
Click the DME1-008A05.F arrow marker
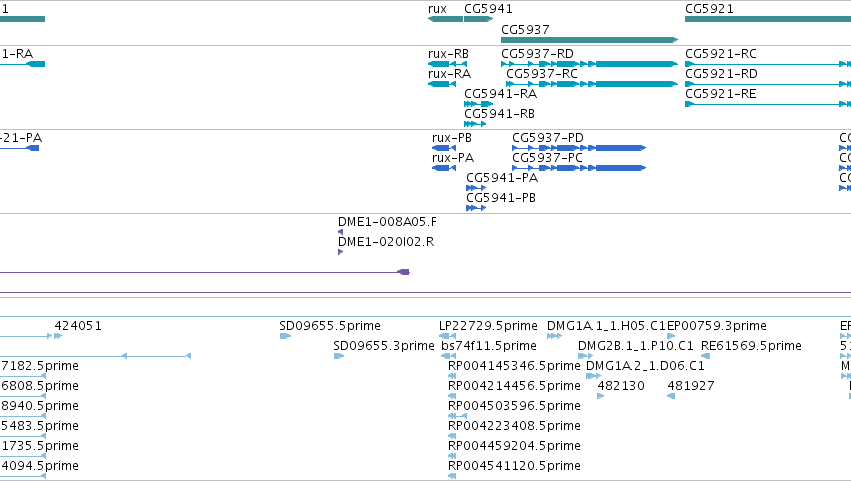pos(340,232)
